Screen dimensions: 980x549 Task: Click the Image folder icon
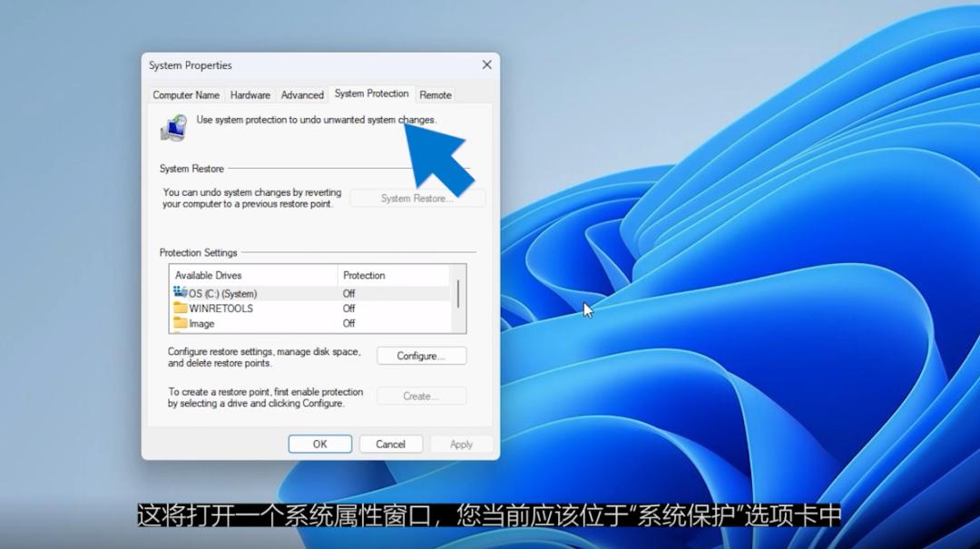point(180,323)
